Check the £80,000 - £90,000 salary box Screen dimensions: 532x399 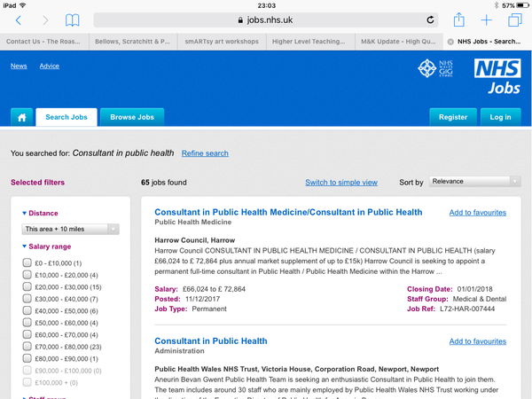point(27,358)
